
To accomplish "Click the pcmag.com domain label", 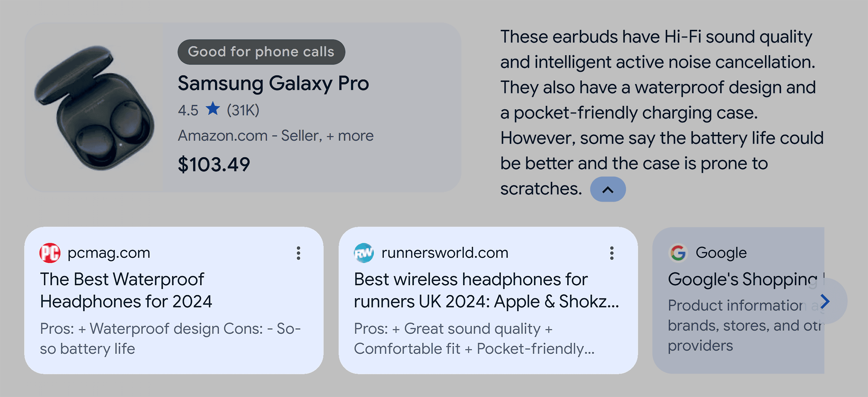I will (109, 253).
